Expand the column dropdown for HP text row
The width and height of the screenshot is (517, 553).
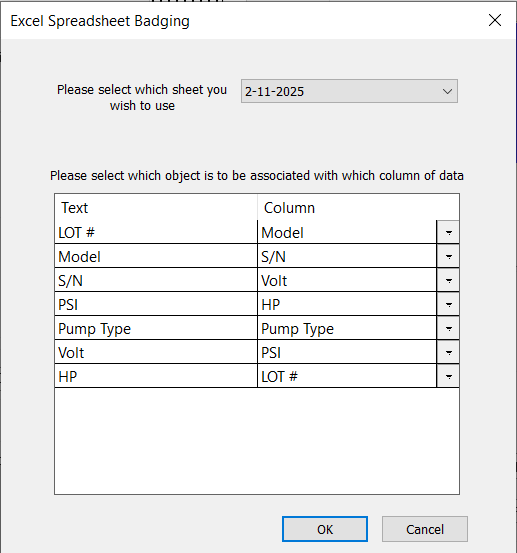448,376
